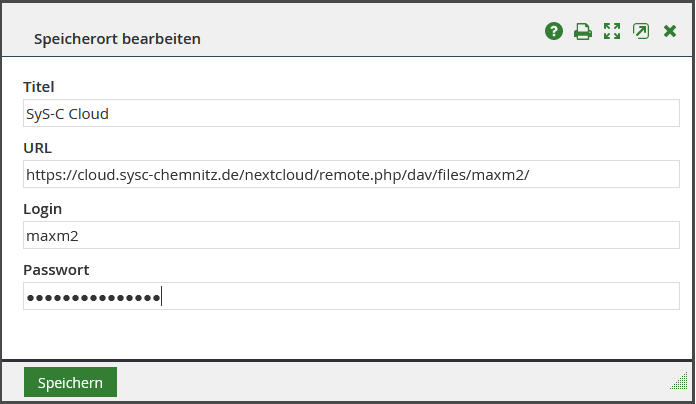The height and width of the screenshot is (404, 696).
Task: Click the Passwort field label
Action: [x=56, y=270]
